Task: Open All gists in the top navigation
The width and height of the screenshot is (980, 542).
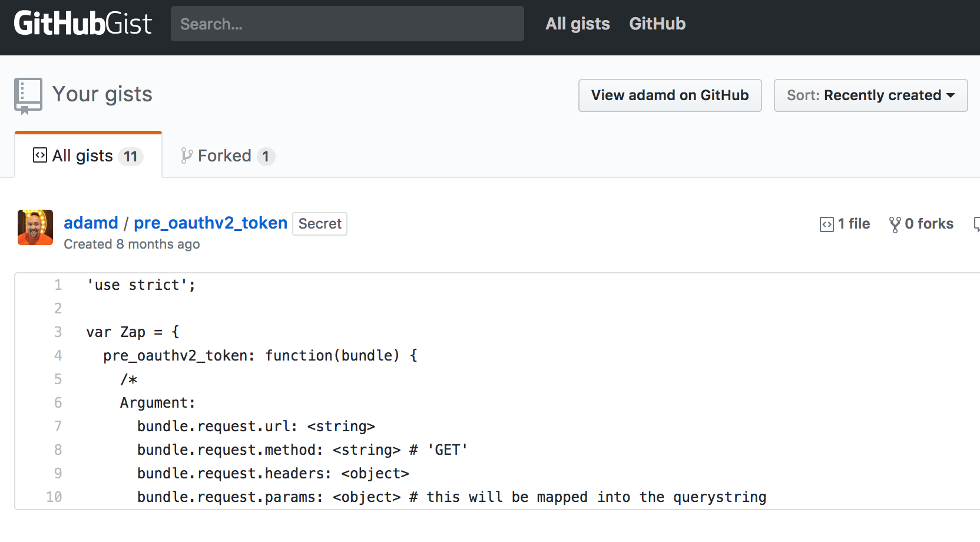Action: pyautogui.click(x=578, y=24)
